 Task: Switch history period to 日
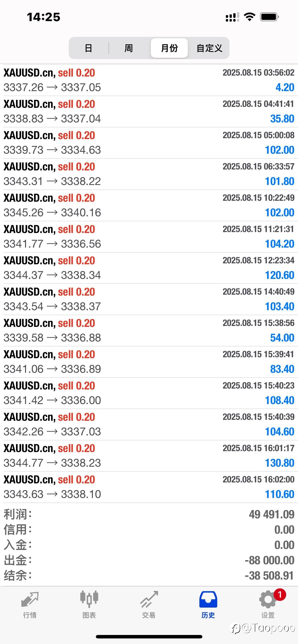coord(89,48)
